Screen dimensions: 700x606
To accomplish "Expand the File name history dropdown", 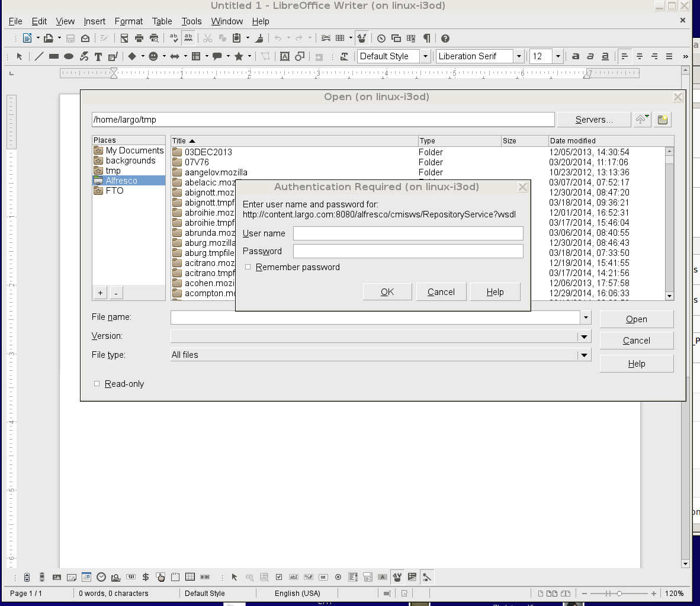I will pos(586,318).
